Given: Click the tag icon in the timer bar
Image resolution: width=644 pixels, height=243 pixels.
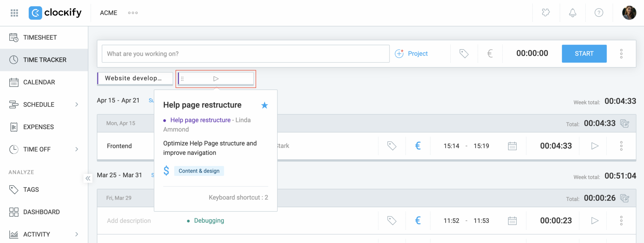Looking at the screenshot, I should [x=464, y=54].
